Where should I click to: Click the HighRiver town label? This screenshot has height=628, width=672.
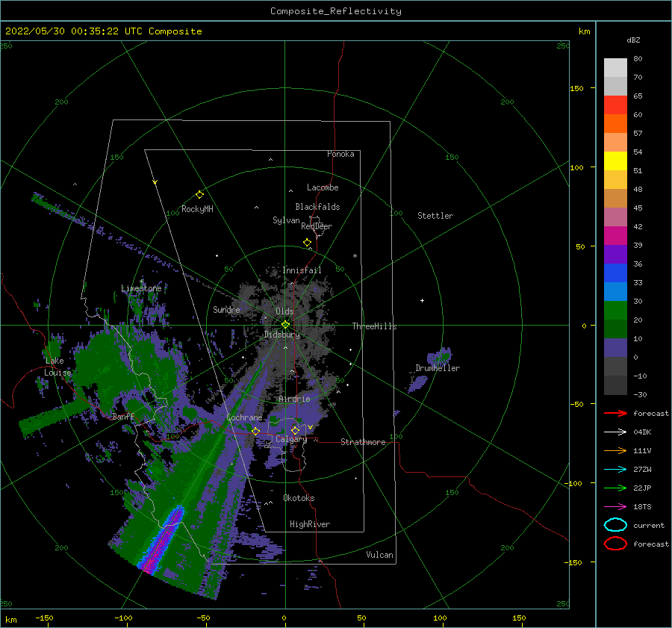pos(310,524)
